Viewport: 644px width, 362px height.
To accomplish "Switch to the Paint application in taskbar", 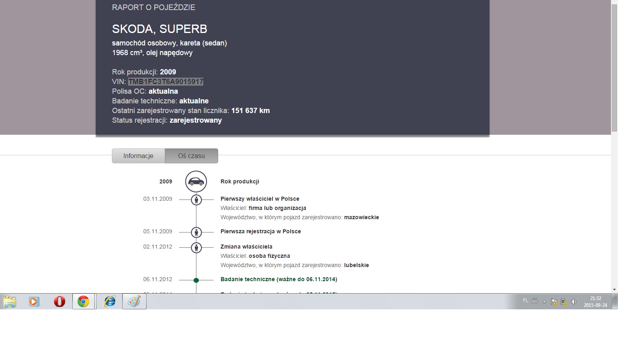I will [134, 301].
